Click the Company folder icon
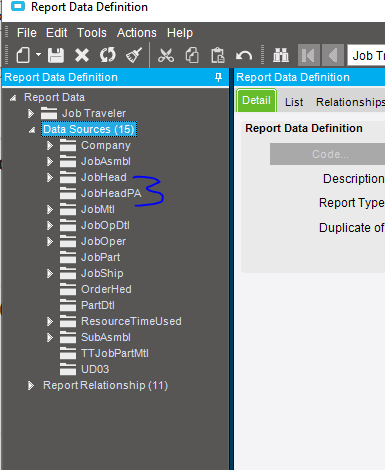Viewport: 385px width, 470px height. coord(68,145)
